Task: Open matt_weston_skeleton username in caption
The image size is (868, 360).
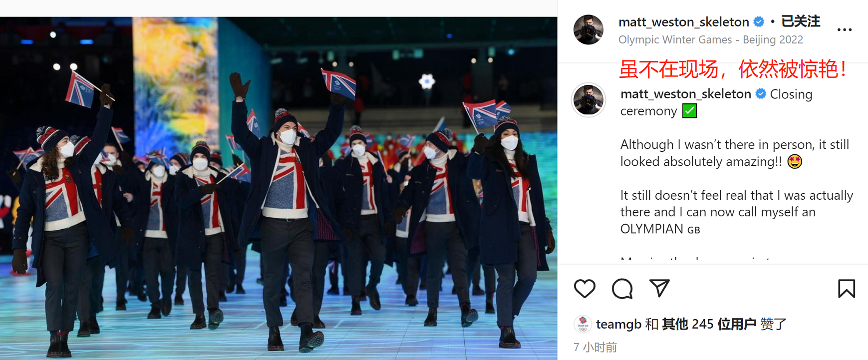Action: [686, 94]
